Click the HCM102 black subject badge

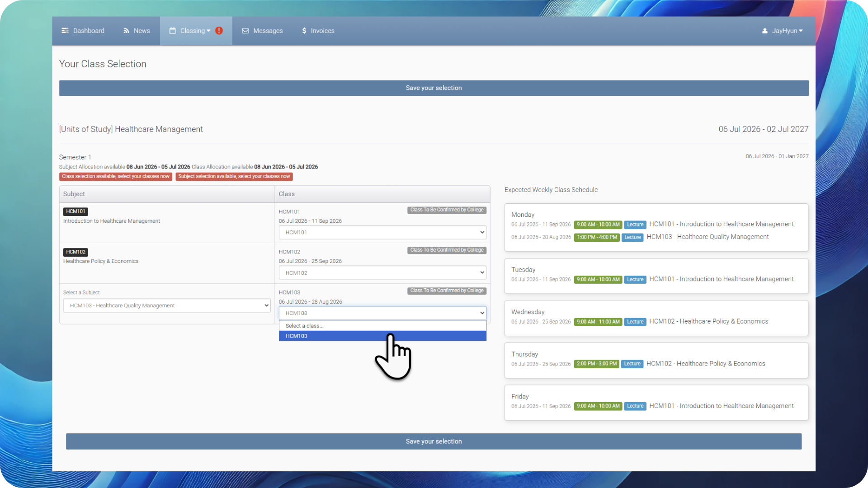[x=75, y=252]
